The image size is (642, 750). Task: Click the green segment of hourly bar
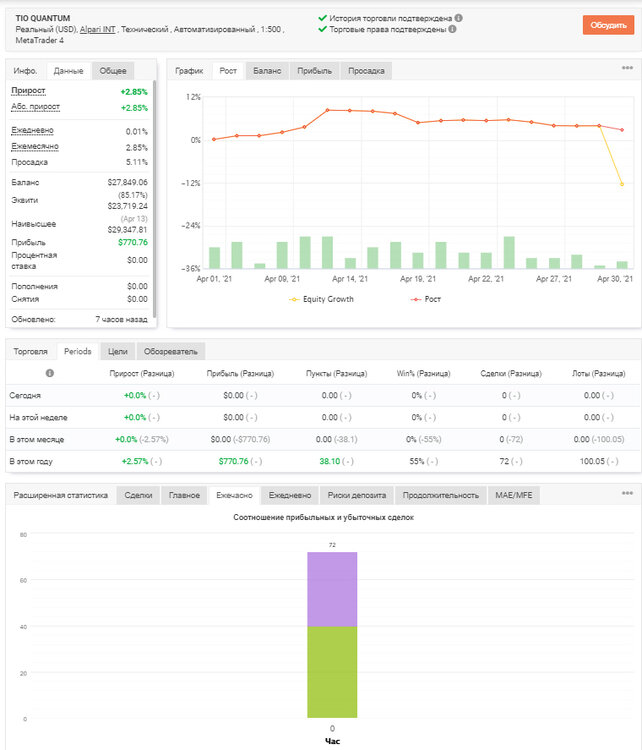pyautogui.click(x=332, y=672)
